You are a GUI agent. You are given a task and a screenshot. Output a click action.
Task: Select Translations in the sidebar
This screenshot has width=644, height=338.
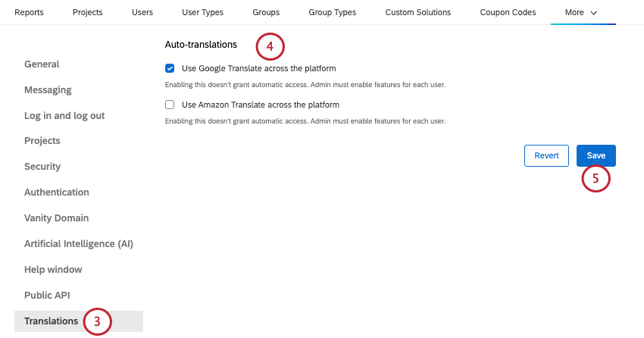coord(51,321)
